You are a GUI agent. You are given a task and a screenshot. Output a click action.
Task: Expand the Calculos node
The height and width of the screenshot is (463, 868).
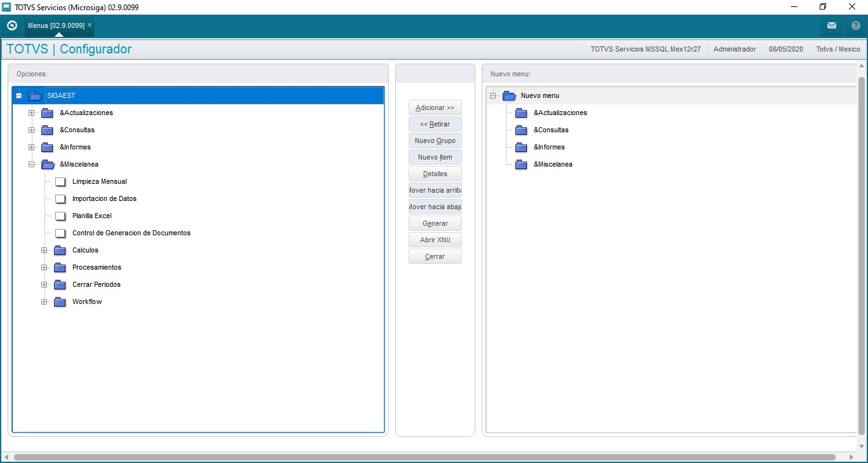(x=44, y=250)
